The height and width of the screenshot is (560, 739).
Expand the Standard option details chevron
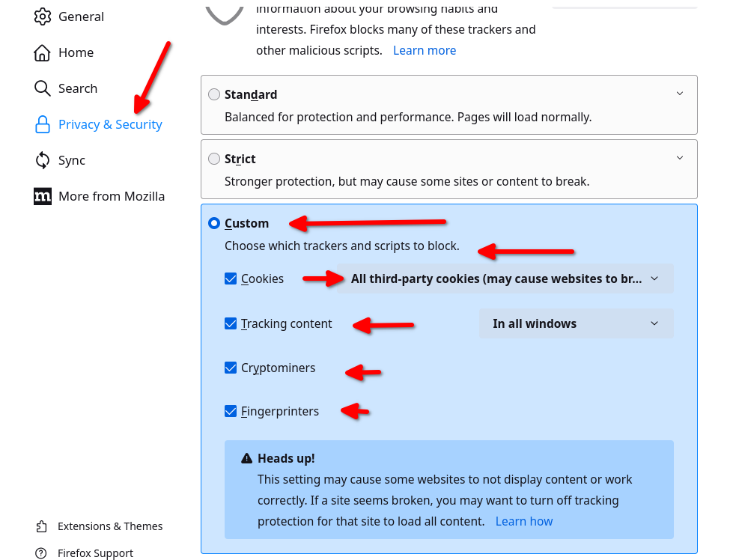pyautogui.click(x=680, y=94)
